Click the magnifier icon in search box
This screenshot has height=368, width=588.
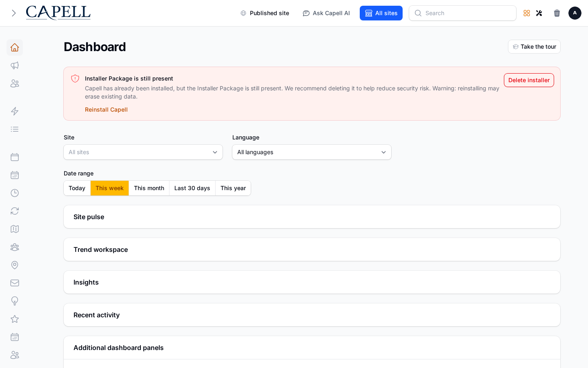[418, 13]
